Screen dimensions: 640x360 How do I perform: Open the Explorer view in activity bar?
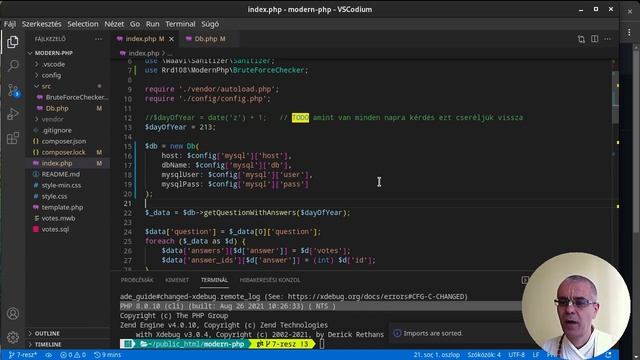(x=13, y=42)
